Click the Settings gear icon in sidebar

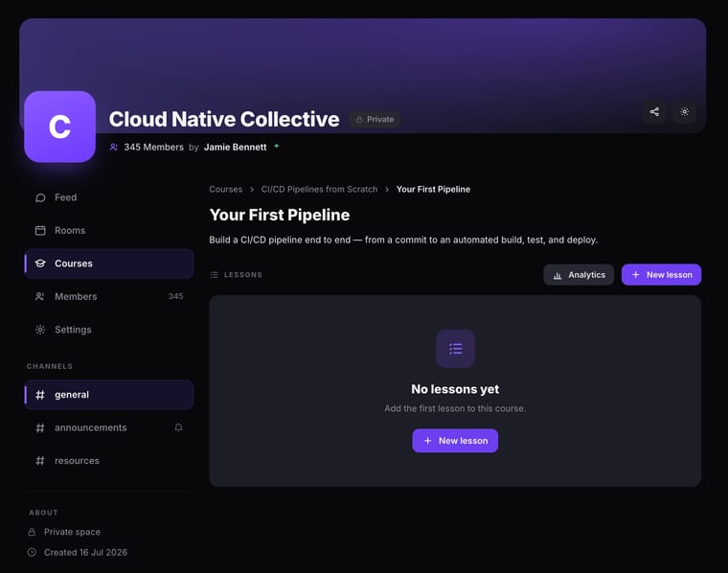[x=40, y=330]
